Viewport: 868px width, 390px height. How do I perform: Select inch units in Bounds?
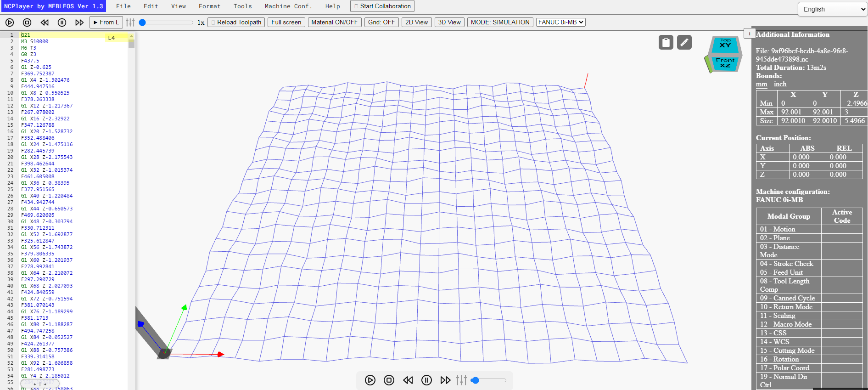pos(780,84)
